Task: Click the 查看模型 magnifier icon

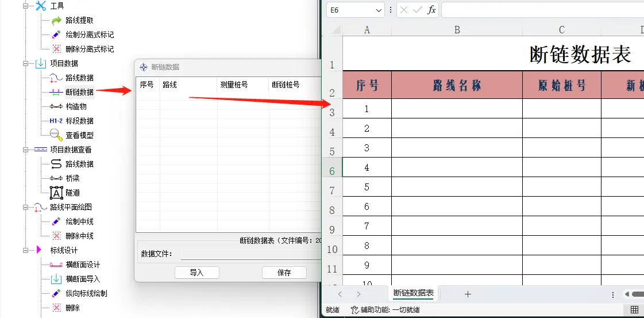Action: 56,135
